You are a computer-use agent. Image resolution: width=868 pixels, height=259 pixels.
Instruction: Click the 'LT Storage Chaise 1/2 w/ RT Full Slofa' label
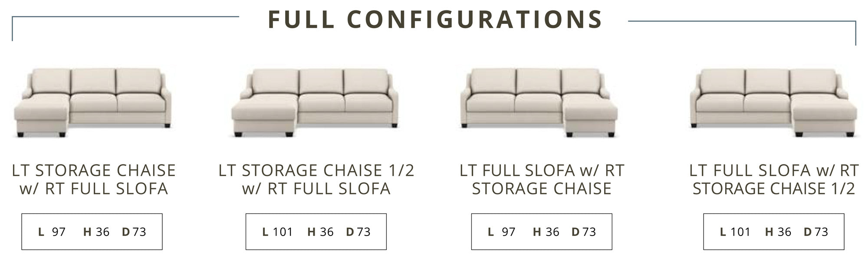point(316,180)
